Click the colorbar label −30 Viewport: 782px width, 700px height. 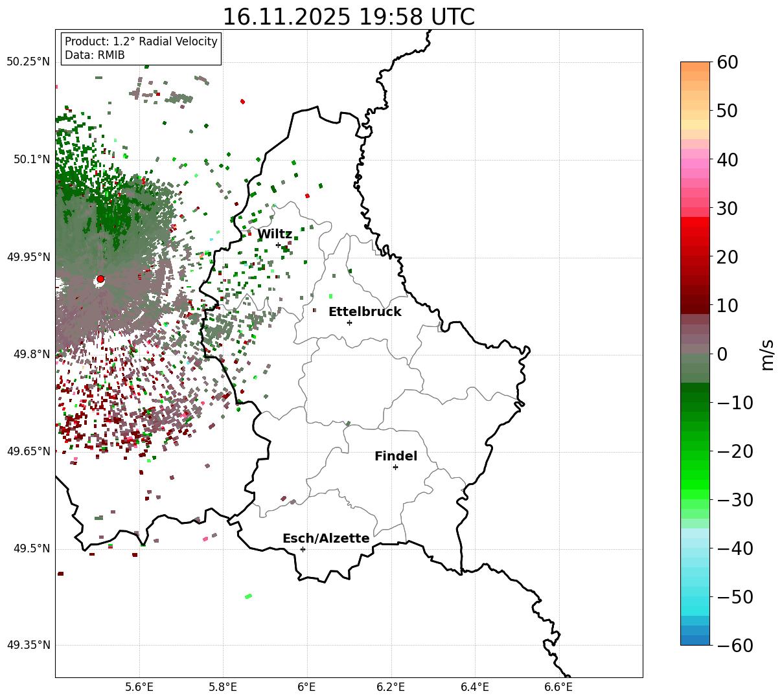(x=734, y=500)
